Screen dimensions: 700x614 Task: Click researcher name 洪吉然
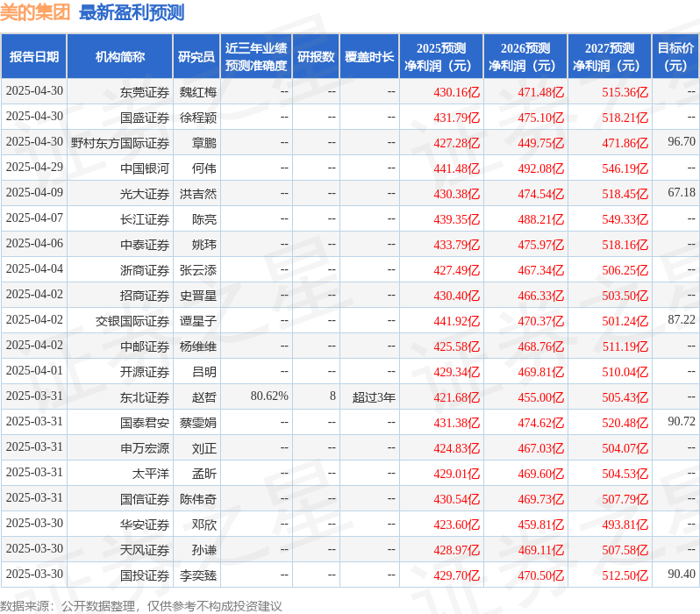198,194
